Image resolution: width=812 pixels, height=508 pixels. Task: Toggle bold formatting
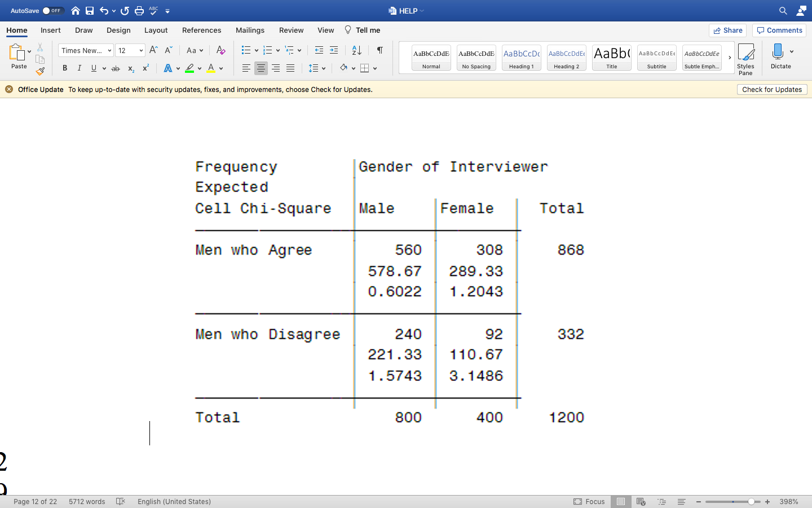click(65, 68)
